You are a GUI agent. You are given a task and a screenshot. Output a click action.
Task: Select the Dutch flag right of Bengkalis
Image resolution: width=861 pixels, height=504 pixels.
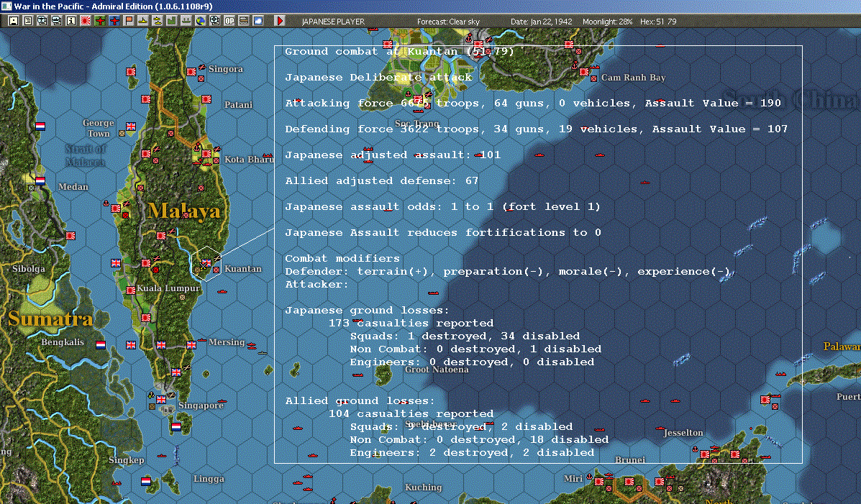tap(101, 345)
